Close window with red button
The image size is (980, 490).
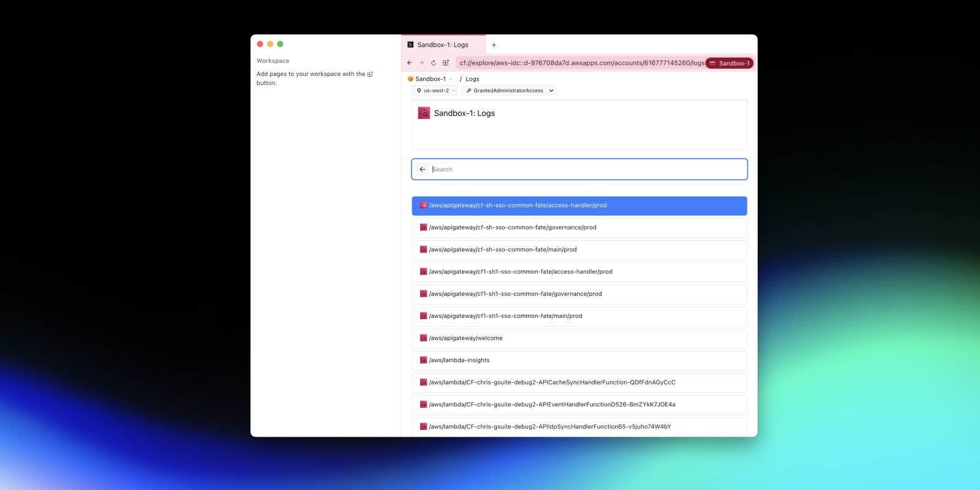260,44
